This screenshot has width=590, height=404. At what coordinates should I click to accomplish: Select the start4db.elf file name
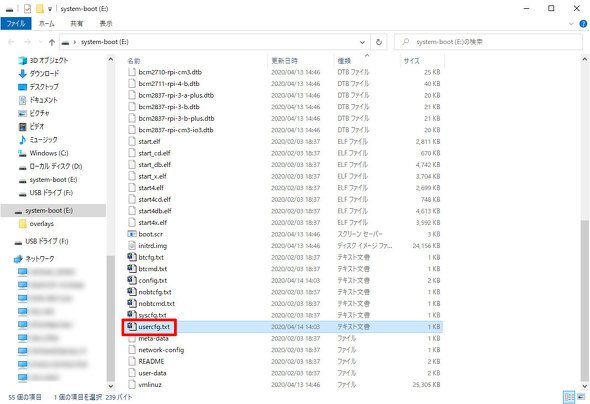click(x=155, y=211)
